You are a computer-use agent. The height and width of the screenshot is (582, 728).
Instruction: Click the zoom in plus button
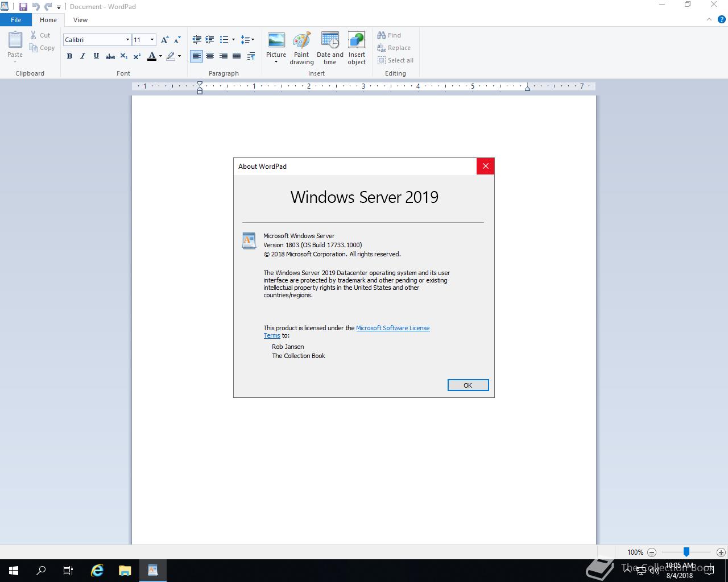point(721,552)
